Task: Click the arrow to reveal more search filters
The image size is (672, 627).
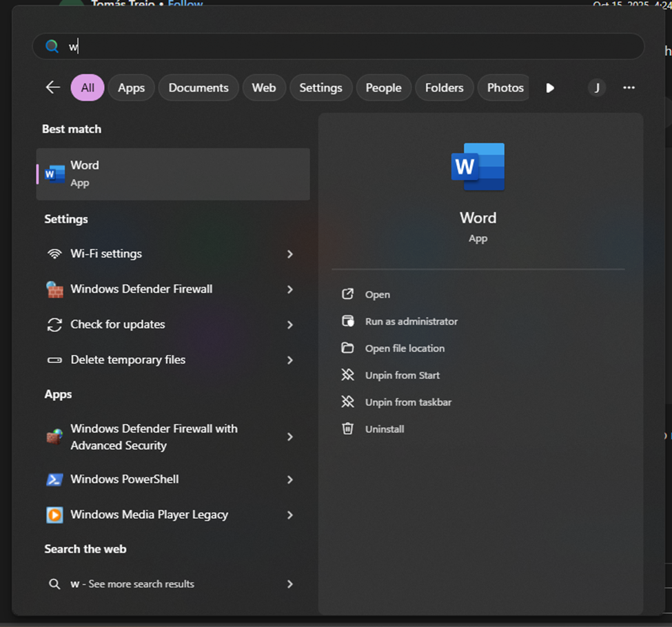Action: pos(549,88)
